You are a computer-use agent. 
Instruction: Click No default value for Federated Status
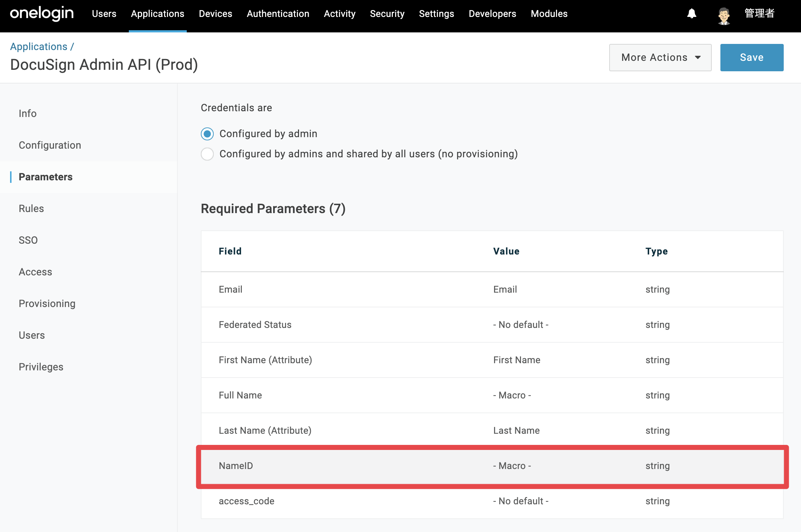pyautogui.click(x=521, y=325)
